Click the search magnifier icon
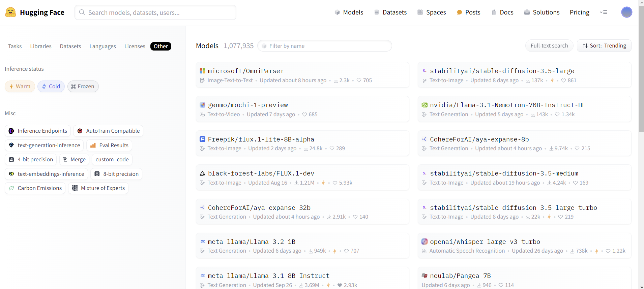644x289 pixels. pos(82,12)
